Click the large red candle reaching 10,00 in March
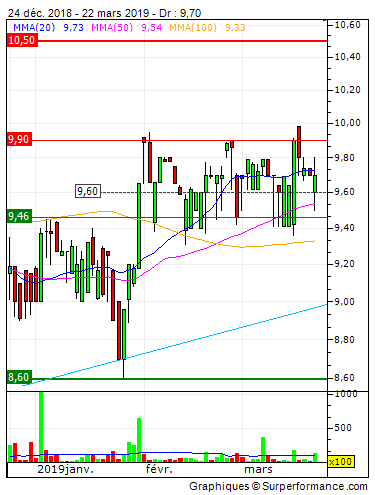 point(299,142)
